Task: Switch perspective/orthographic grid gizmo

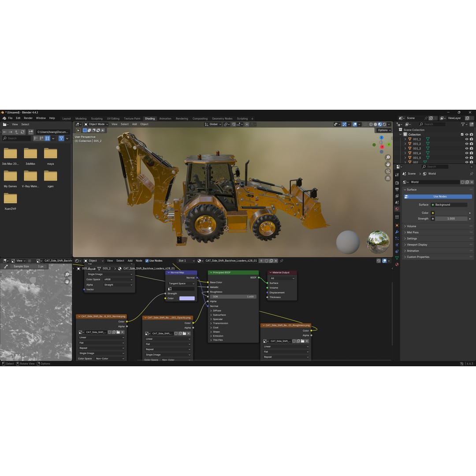Action: coord(388,178)
